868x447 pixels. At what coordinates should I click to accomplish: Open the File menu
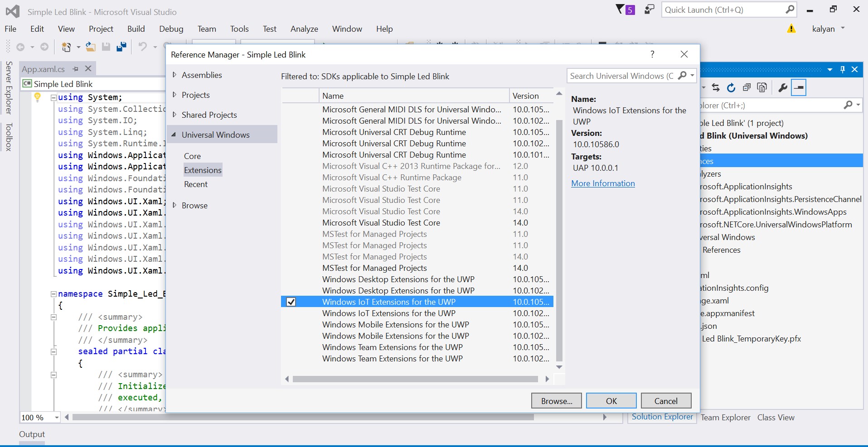click(x=10, y=29)
